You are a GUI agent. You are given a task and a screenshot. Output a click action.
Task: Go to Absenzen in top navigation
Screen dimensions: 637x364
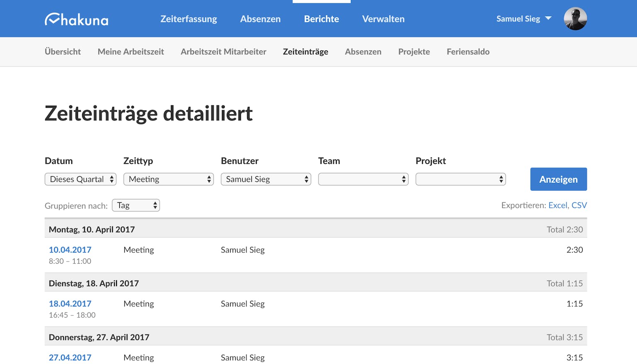pos(260,19)
